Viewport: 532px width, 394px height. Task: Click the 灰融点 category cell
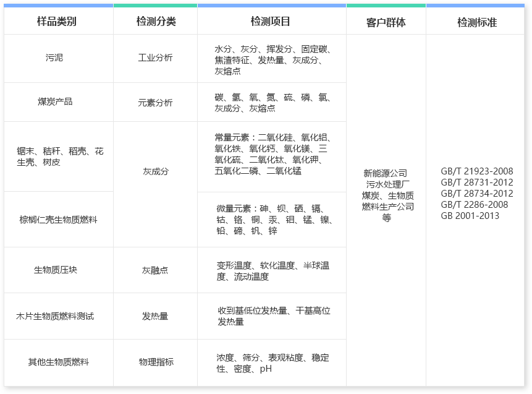[x=154, y=270]
